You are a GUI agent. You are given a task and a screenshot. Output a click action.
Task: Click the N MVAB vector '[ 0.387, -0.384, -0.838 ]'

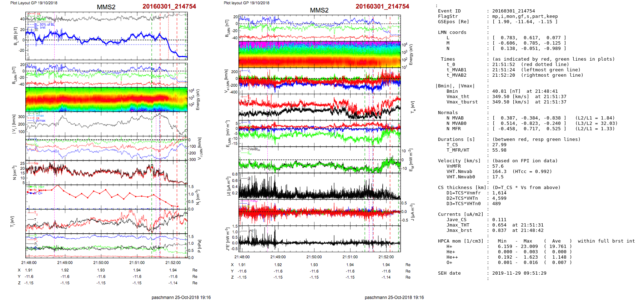pos(529,118)
